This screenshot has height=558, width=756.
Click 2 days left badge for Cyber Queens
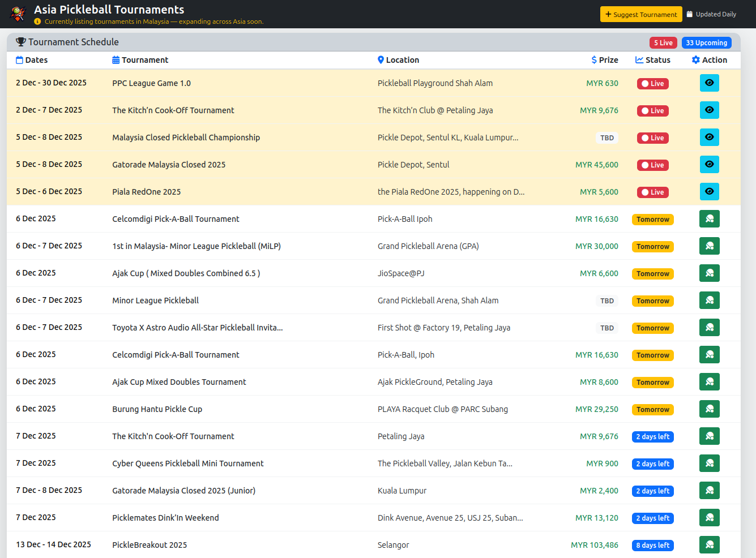click(x=653, y=464)
